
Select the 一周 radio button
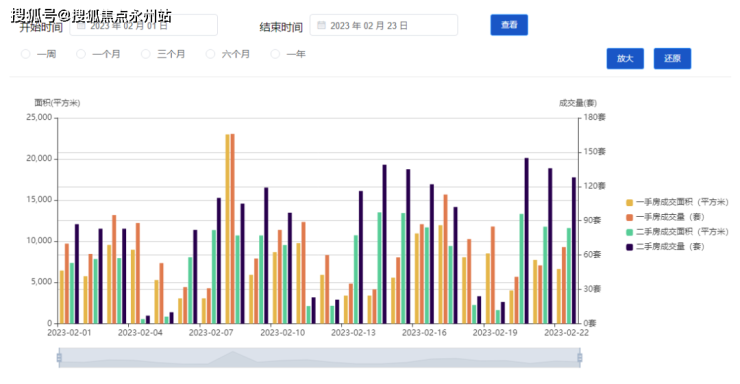click(25, 54)
